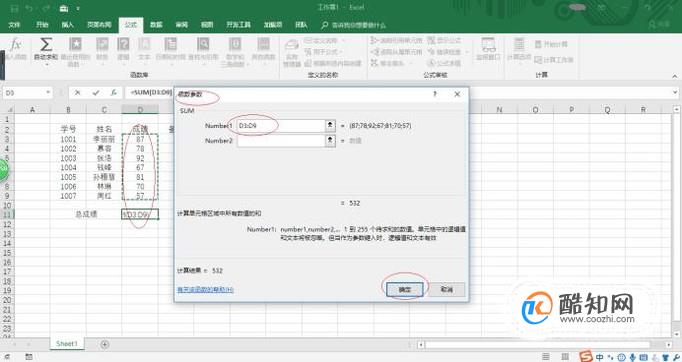Open the Name Box dropdown arrow
This screenshot has width=682, height=362.
(48, 93)
